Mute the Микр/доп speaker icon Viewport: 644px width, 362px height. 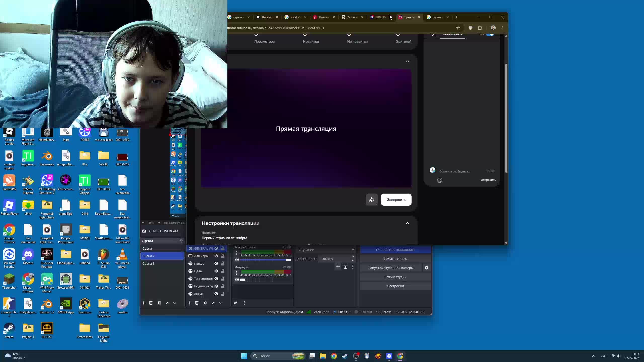coord(237,280)
